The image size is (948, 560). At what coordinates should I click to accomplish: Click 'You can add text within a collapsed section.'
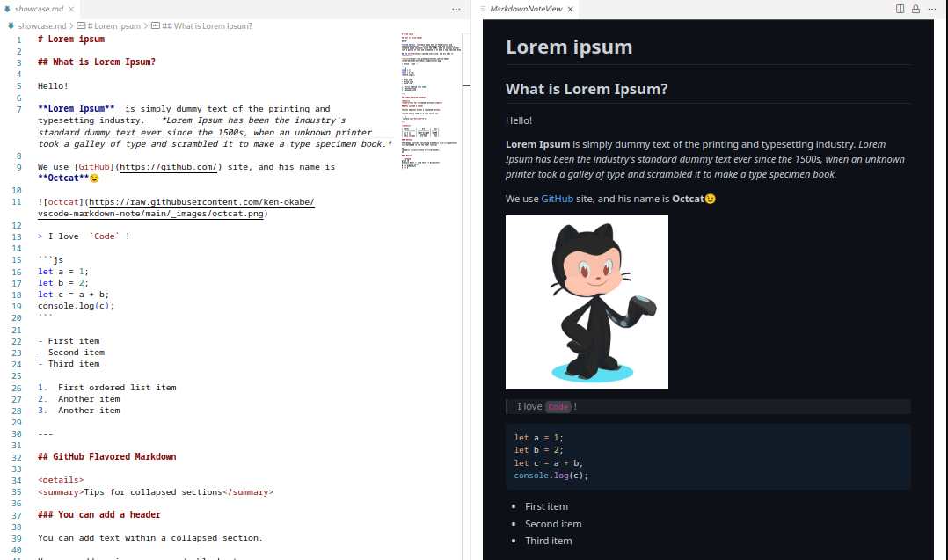point(149,538)
